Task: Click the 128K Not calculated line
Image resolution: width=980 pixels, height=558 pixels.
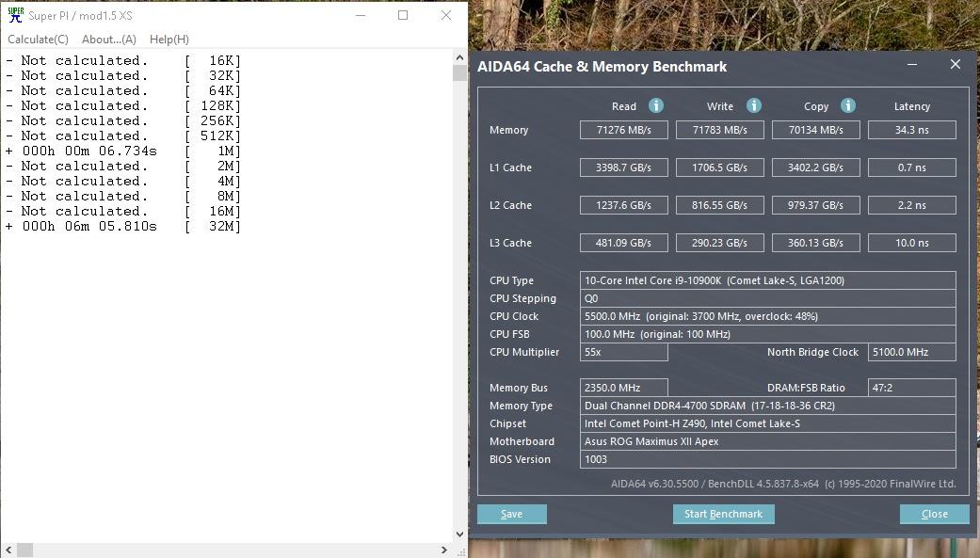Action: point(123,105)
